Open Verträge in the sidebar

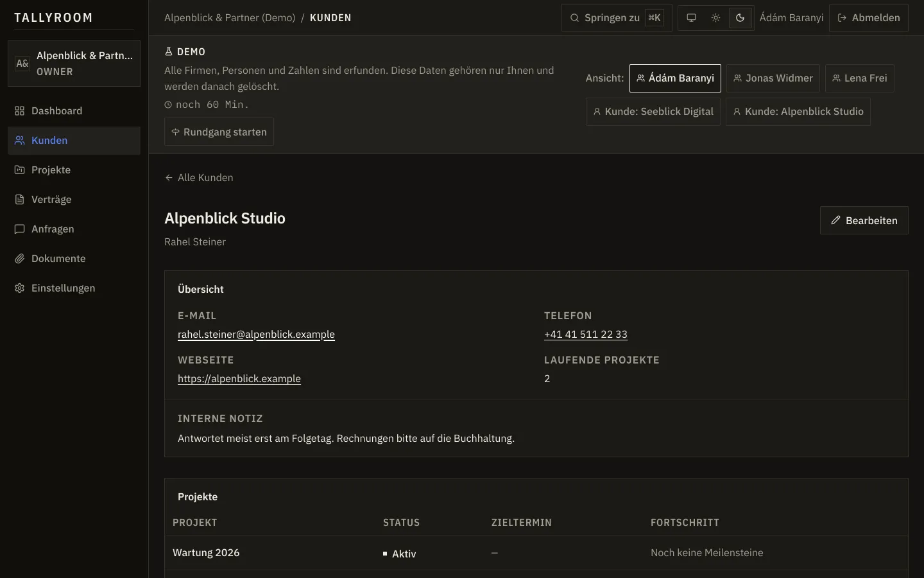tap(74, 200)
